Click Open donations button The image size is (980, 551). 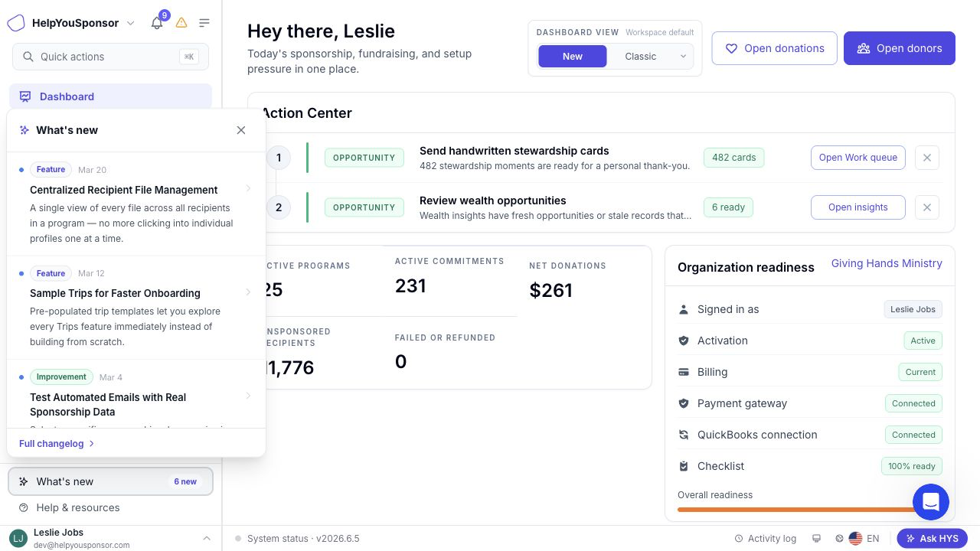tap(774, 48)
